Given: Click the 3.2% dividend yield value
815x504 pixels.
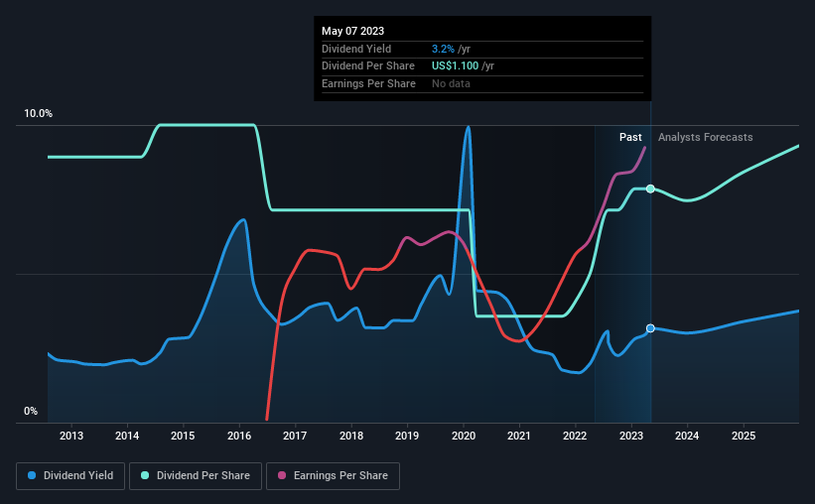Looking at the screenshot, I should 443,49.
